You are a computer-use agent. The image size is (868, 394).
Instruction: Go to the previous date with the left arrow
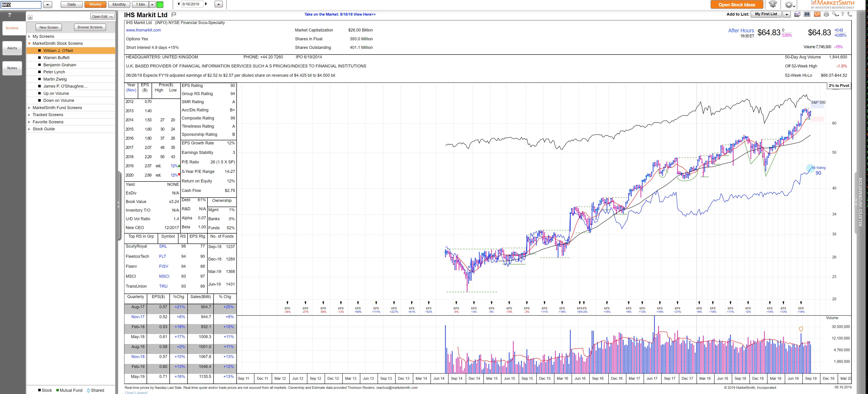click(178, 4)
